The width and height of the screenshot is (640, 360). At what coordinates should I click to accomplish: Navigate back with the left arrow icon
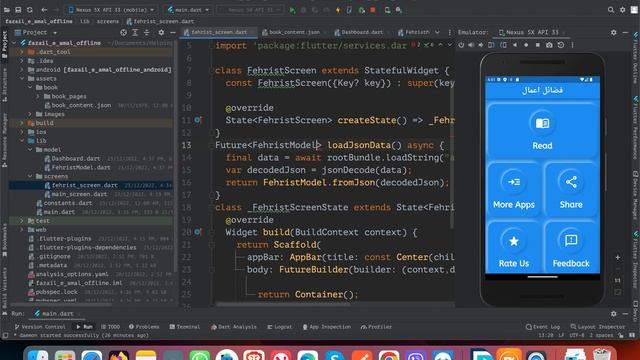point(44,10)
